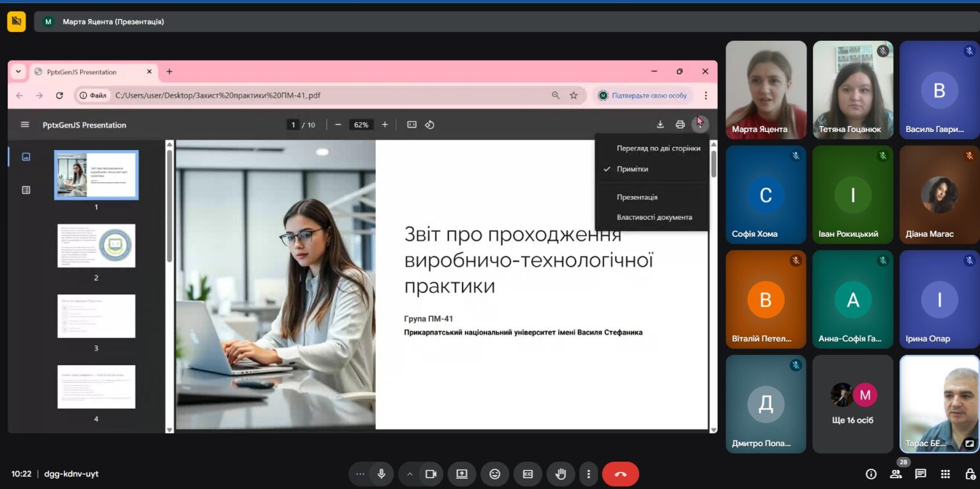
Task: Show the participants list icon
Action: point(896,474)
